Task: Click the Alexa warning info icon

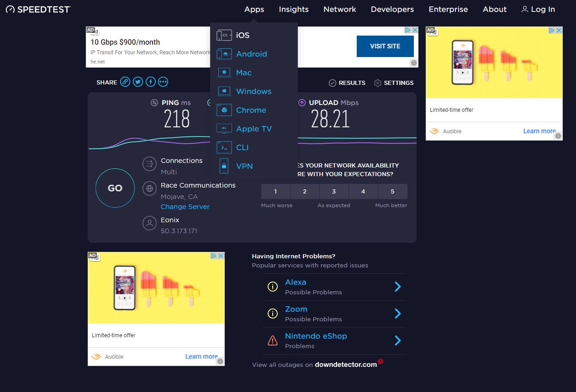Action: (x=273, y=287)
